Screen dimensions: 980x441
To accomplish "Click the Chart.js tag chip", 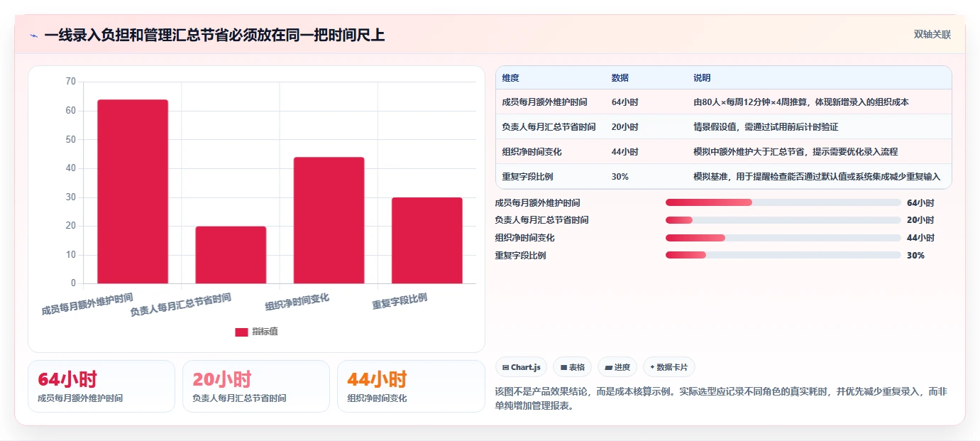I will [521, 367].
